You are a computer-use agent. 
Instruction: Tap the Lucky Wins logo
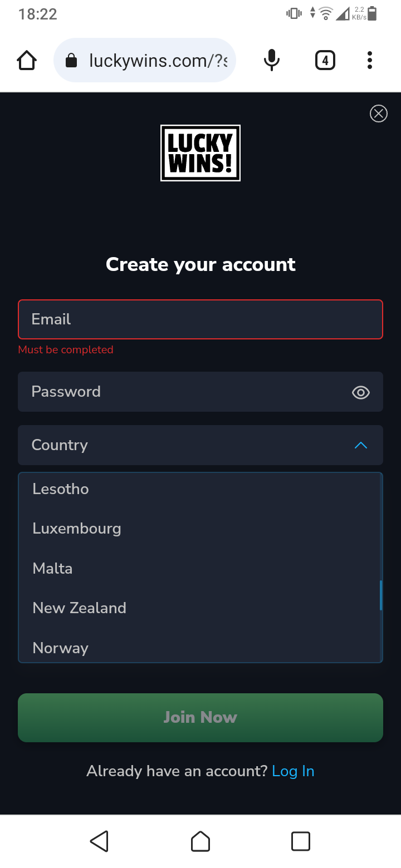200,153
